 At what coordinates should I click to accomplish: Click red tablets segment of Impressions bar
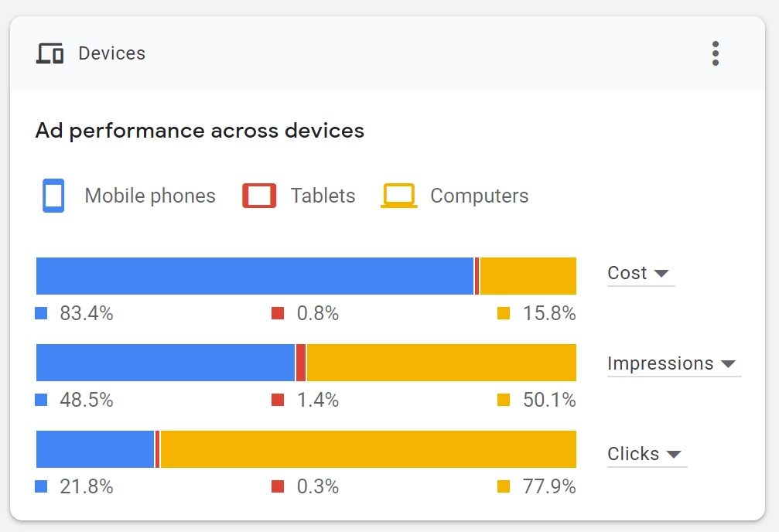pos(301,363)
